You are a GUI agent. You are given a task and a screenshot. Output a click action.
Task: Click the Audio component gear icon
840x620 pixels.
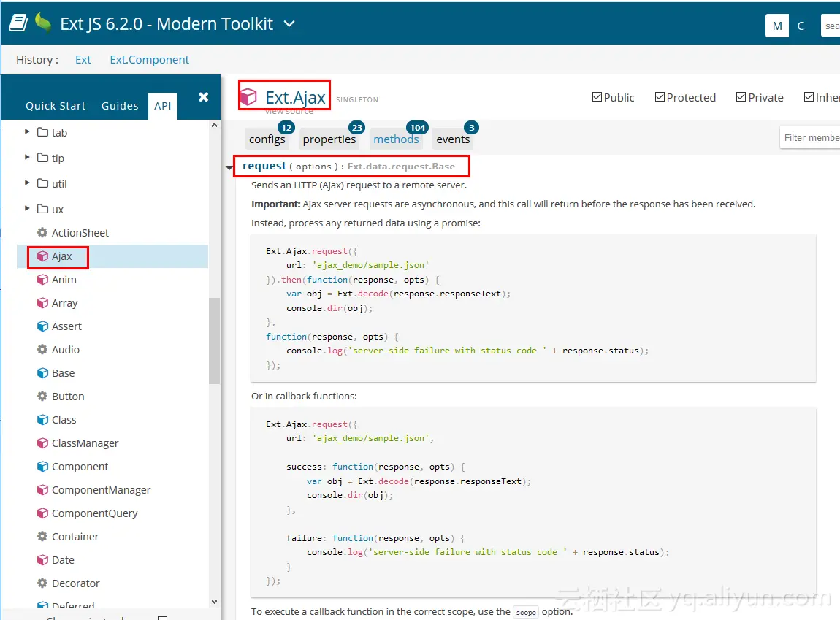42,350
